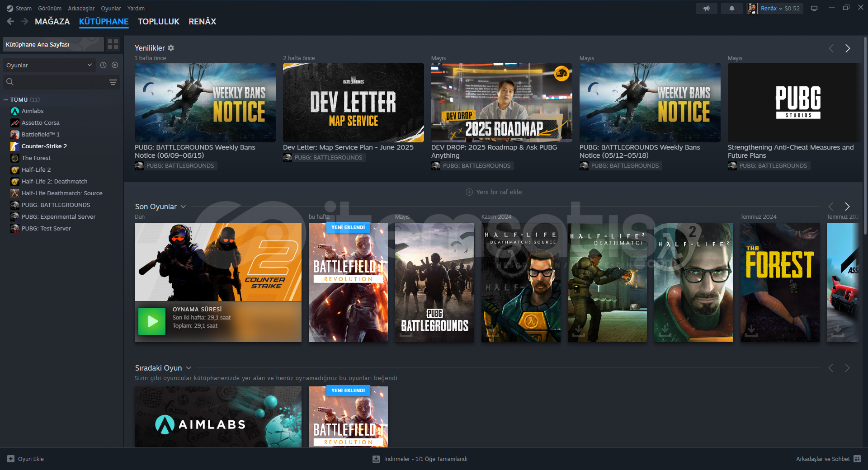The image size is (868, 470).
Task: Select Half-Life Deathmatch: Source entry
Action: [x=62, y=193]
